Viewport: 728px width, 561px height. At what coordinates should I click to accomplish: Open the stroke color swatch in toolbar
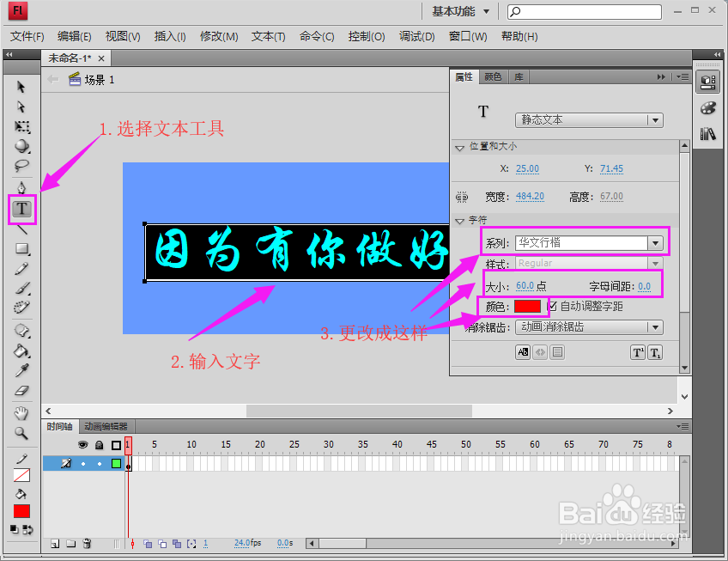21,475
